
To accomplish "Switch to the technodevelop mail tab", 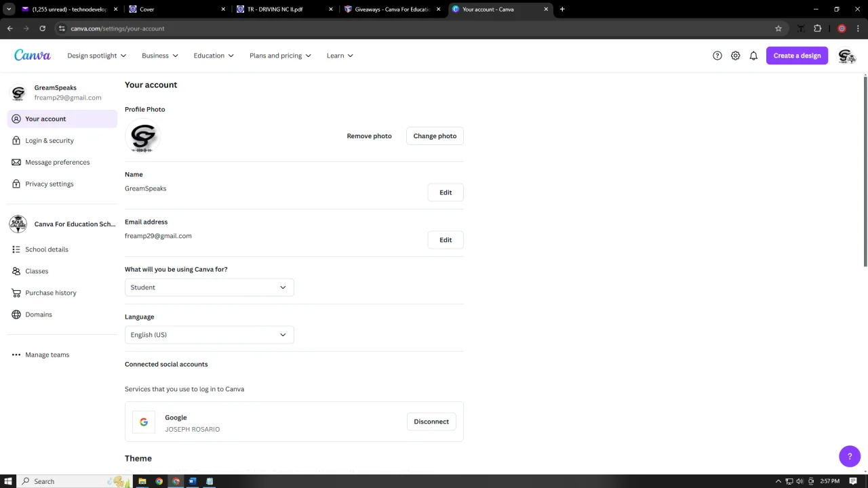I will tap(68, 9).
